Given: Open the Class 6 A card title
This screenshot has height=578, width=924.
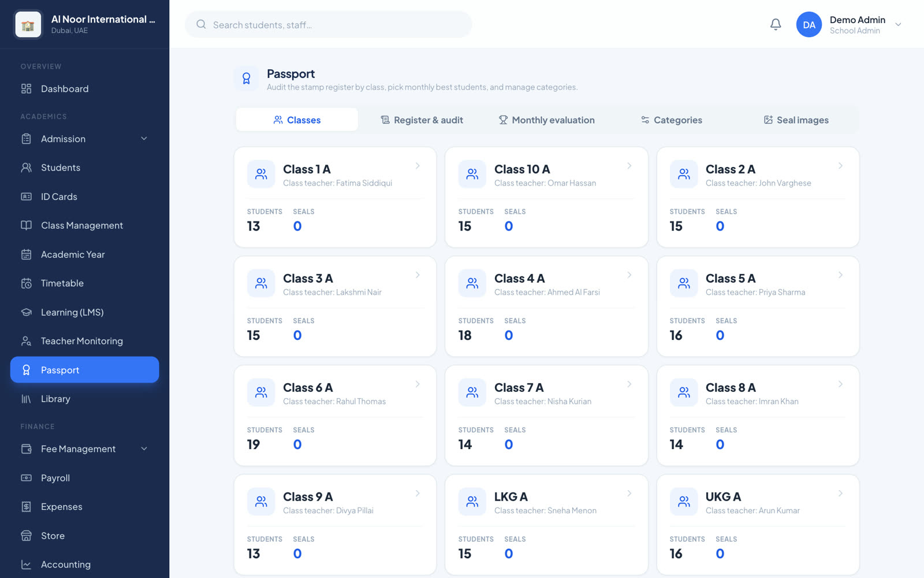Looking at the screenshot, I should pyautogui.click(x=308, y=388).
